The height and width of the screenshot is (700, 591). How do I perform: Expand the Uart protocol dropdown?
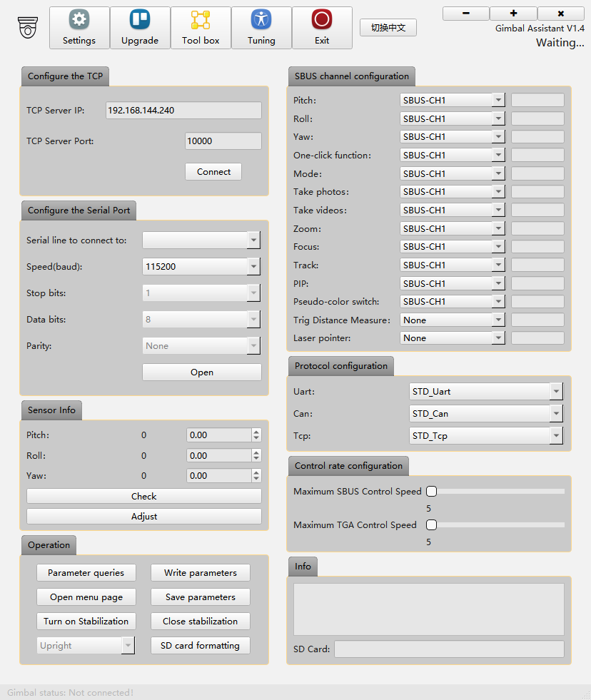556,392
